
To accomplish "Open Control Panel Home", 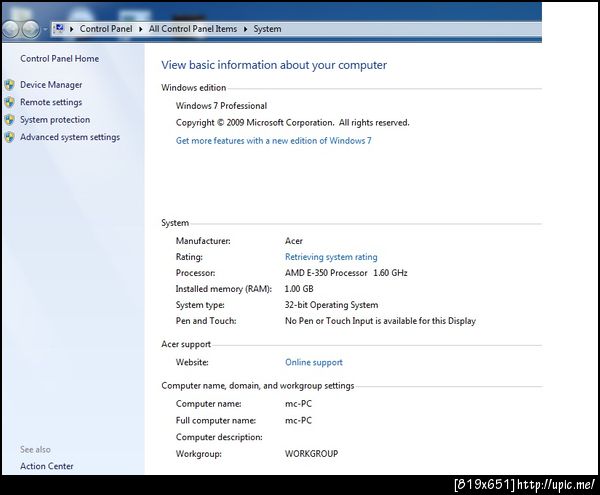I will coord(60,59).
